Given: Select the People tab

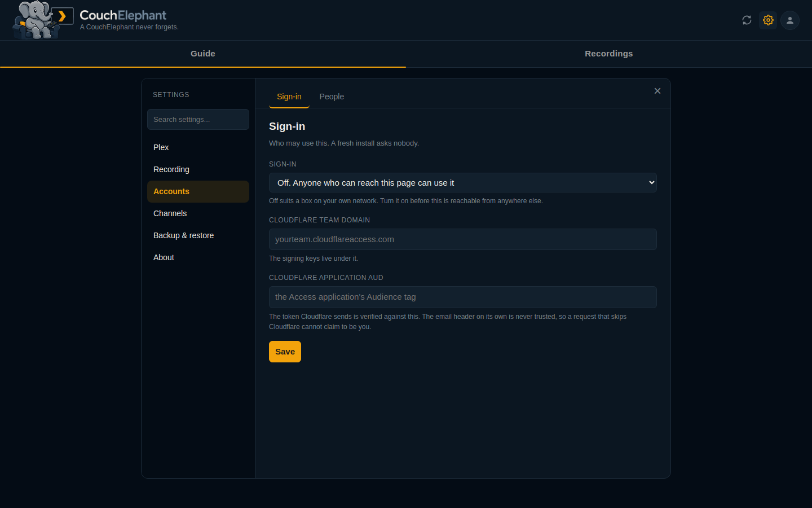Looking at the screenshot, I should [332, 97].
